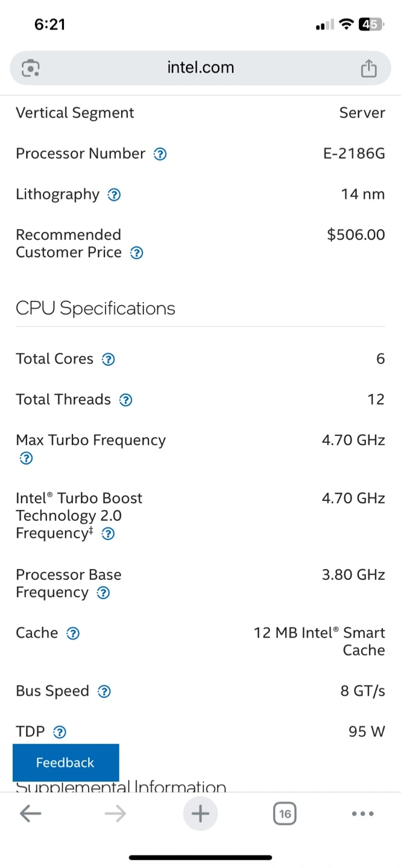
Task: Click help icon next to Processor Number
Action: coord(160,154)
